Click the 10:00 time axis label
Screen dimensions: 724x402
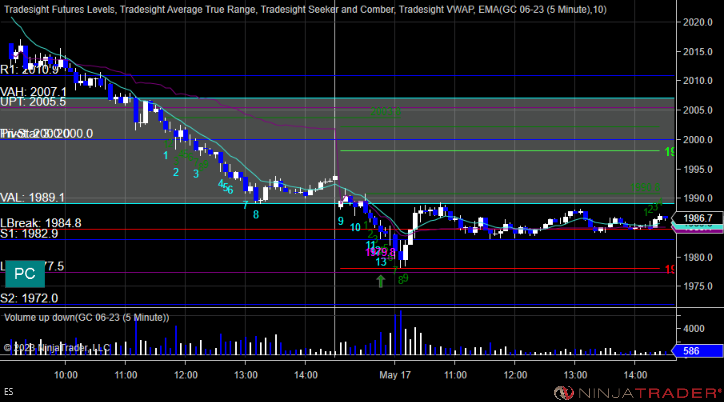click(x=66, y=375)
